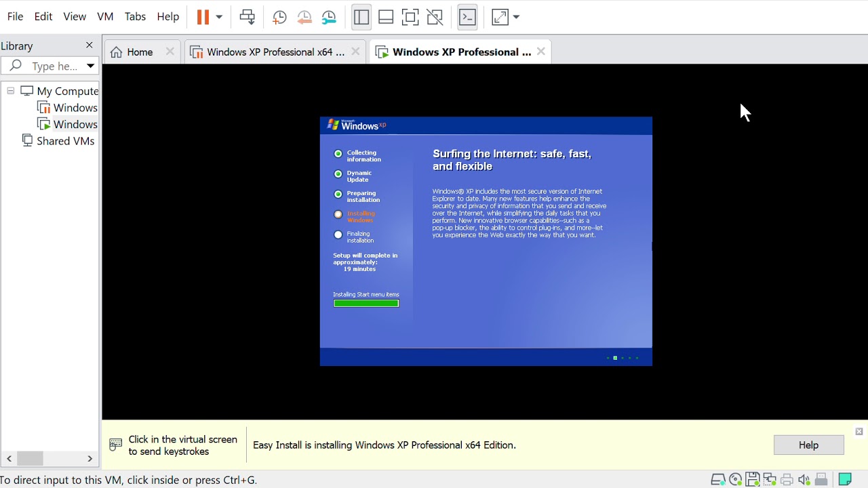The width and height of the screenshot is (868, 488).
Task: Open the Help menu
Action: pyautogui.click(x=167, y=16)
